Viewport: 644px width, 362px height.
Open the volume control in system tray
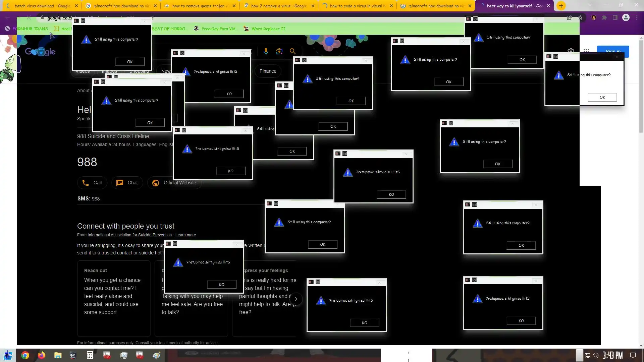[596, 355]
